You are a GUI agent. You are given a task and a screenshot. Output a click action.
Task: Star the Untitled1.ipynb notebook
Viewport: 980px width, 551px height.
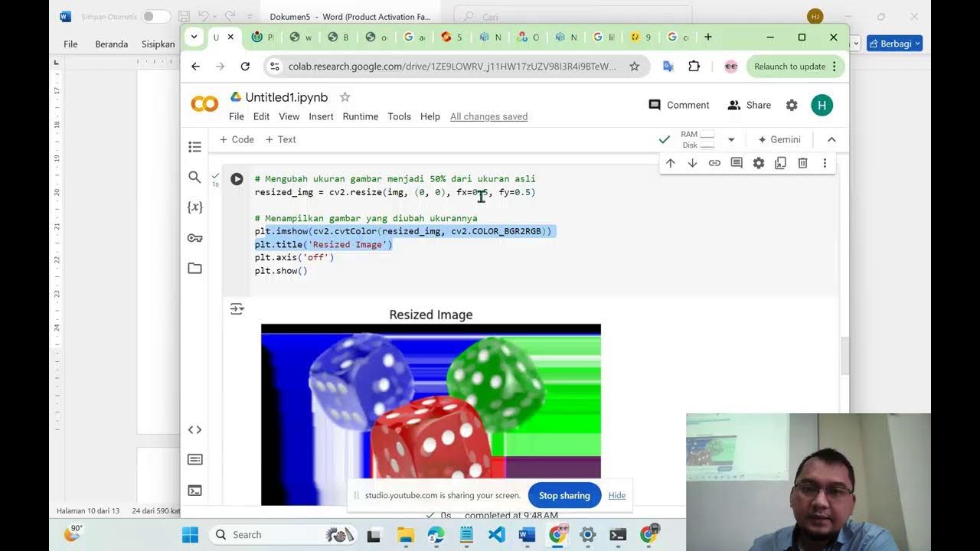tap(345, 97)
